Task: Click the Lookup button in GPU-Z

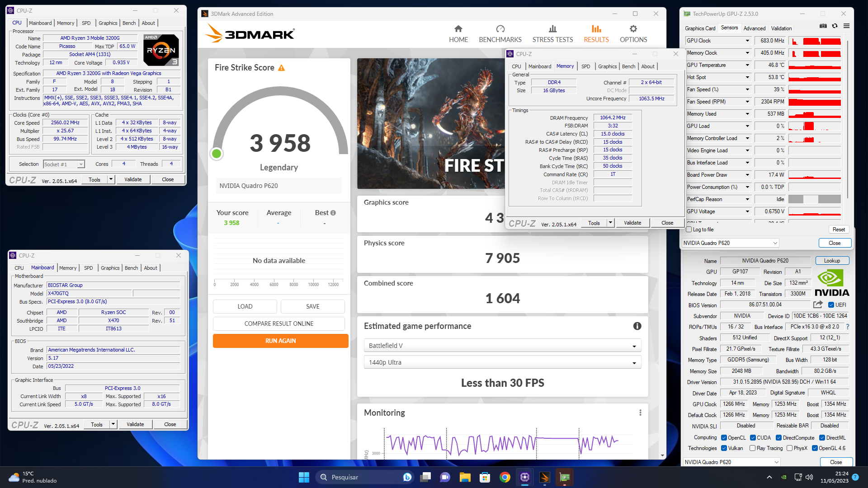Action: (832, 261)
